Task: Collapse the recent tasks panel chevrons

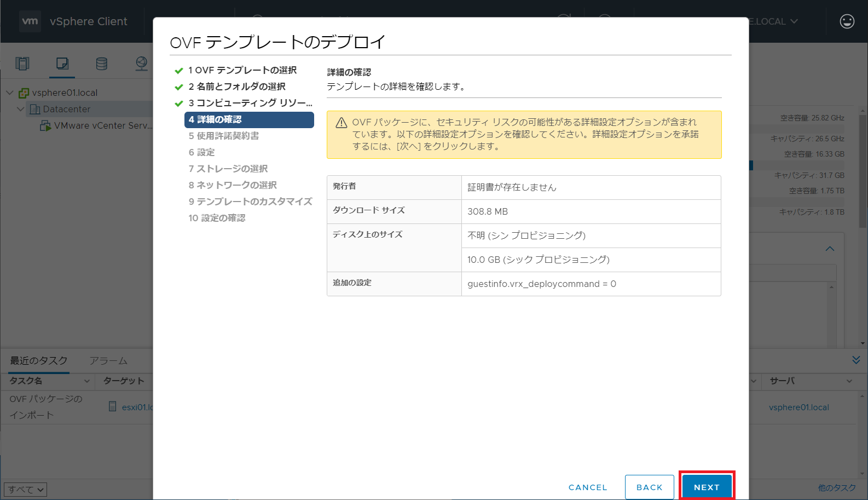Action: 856,360
